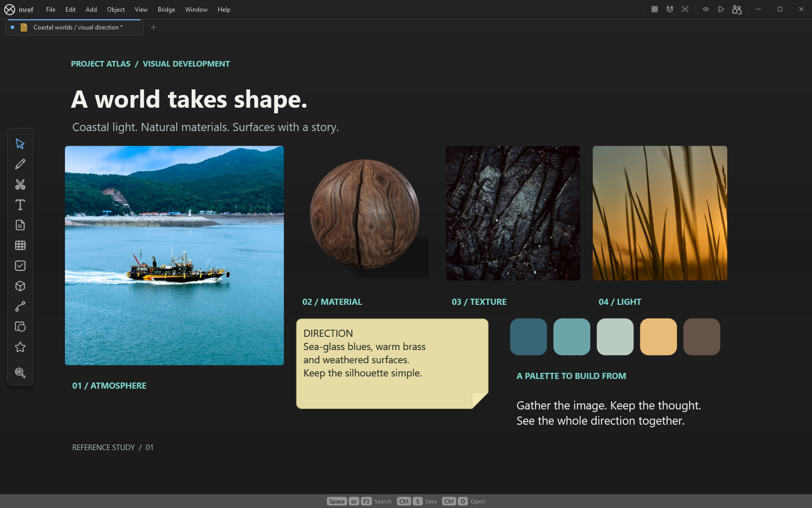This screenshot has width=812, height=508.
Task: Select the table grid tool
Action: click(x=20, y=245)
